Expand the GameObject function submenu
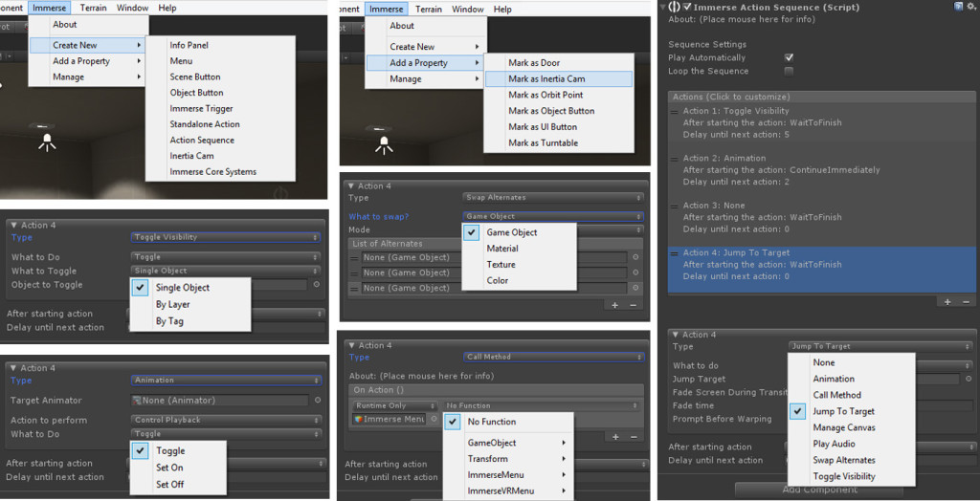The image size is (980, 501). (x=508, y=443)
